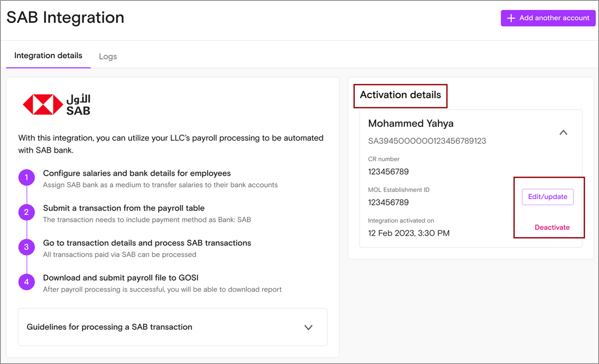Click The transaction needs to include text
599x364 pixels.
147,220
